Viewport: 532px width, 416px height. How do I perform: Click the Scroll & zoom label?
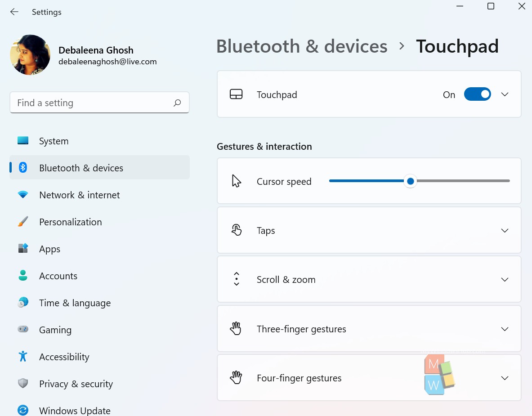pyautogui.click(x=286, y=280)
